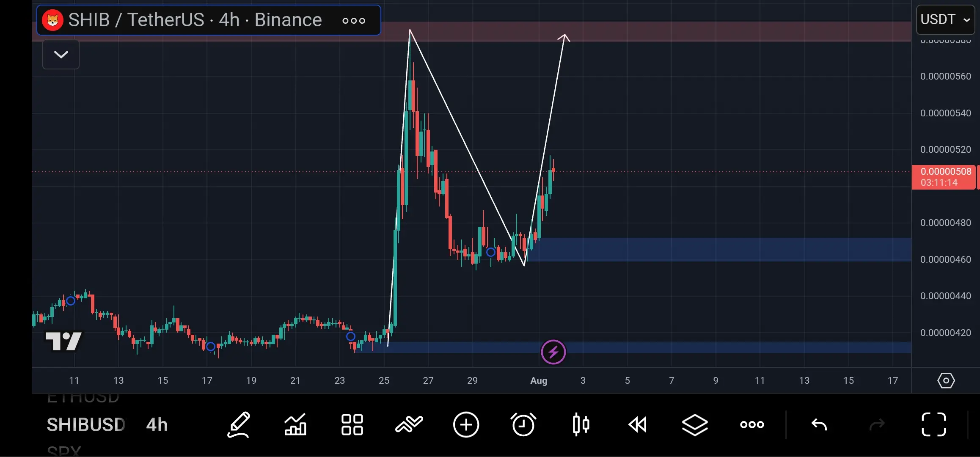Redo with the greyed forward arrow
980x457 pixels.
pyautogui.click(x=877, y=424)
